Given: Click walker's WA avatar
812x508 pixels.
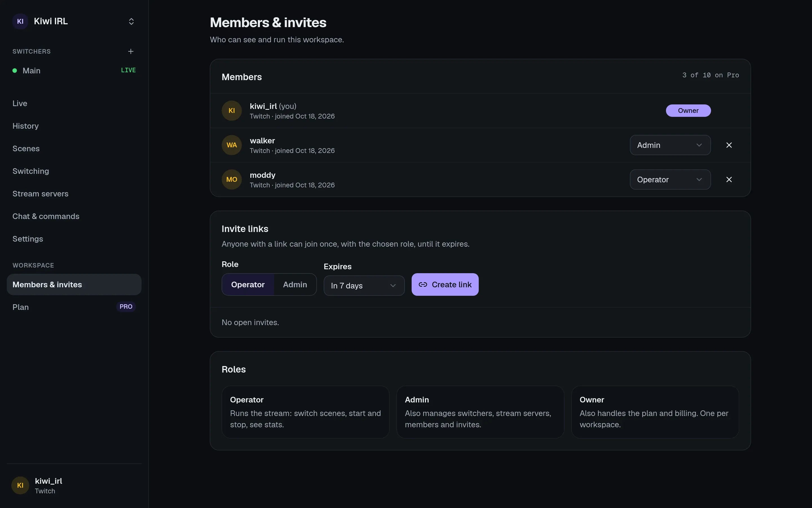Looking at the screenshot, I should 231,145.
